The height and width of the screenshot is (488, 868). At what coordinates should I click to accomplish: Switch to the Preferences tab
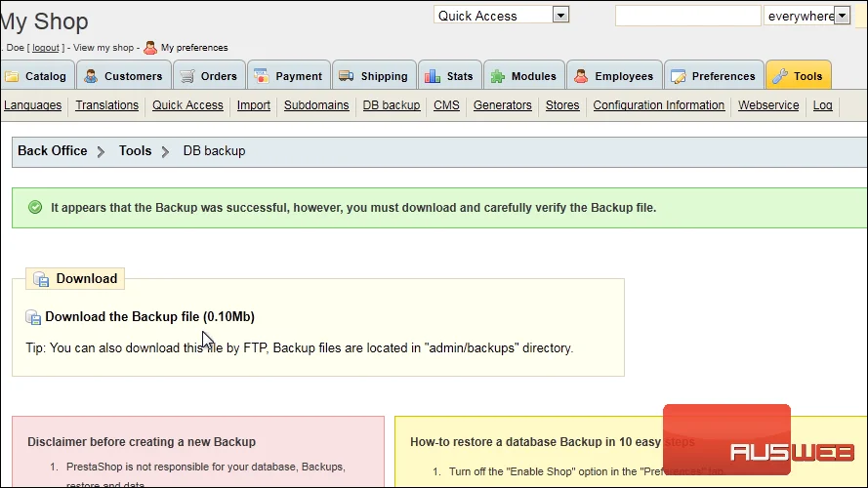coord(714,76)
